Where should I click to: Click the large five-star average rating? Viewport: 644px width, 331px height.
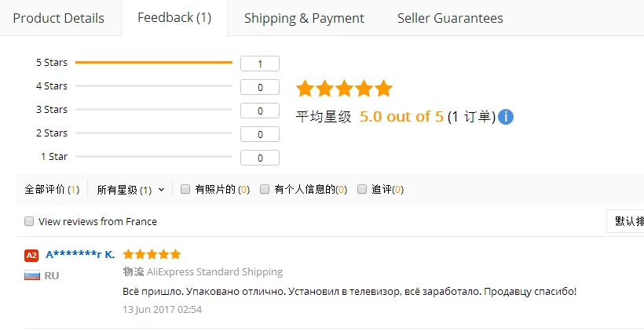(x=344, y=89)
